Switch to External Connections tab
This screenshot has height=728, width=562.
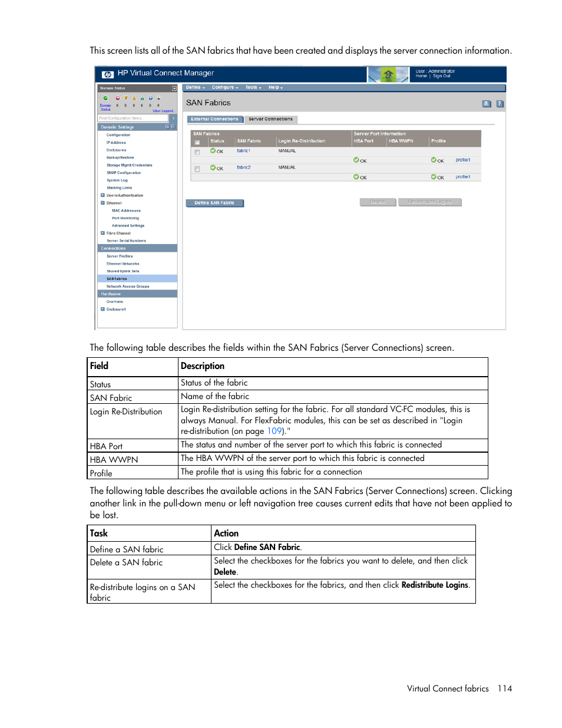214,119
